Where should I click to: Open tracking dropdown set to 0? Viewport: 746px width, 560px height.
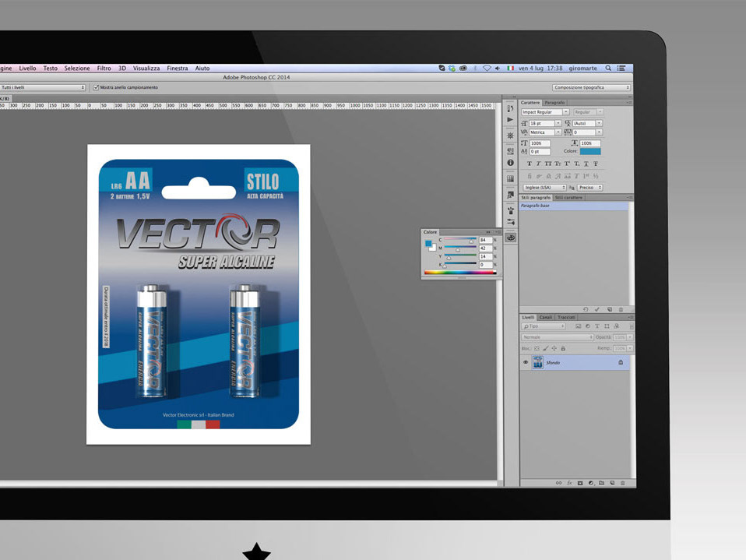tap(587, 132)
